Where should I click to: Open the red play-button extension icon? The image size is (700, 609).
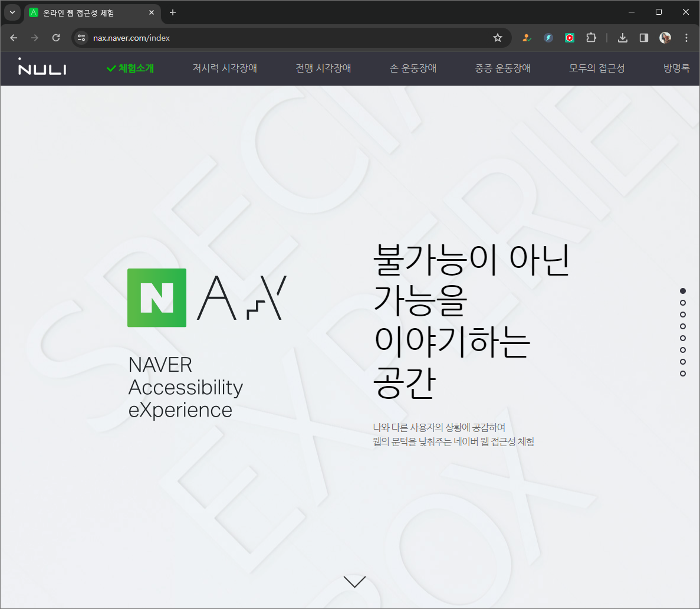click(x=570, y=38)
